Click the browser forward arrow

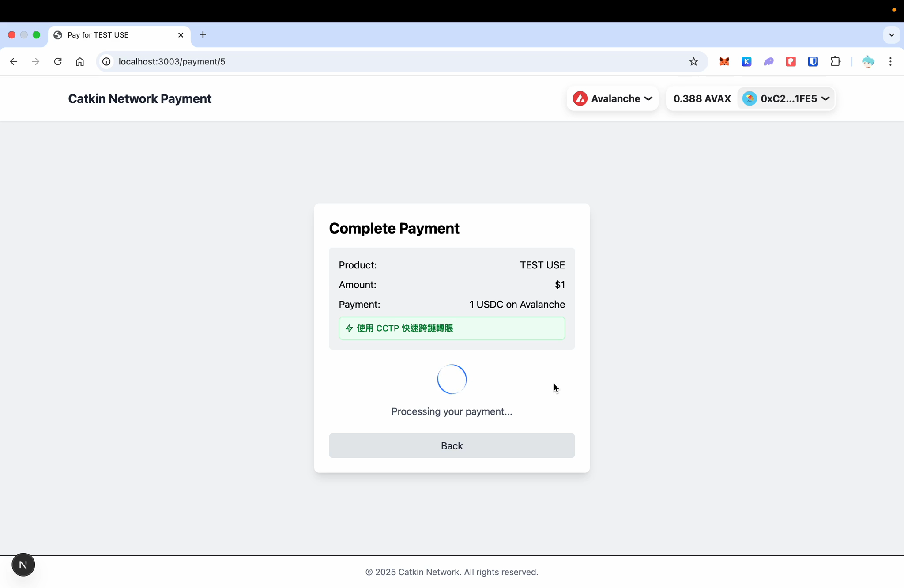36,61
